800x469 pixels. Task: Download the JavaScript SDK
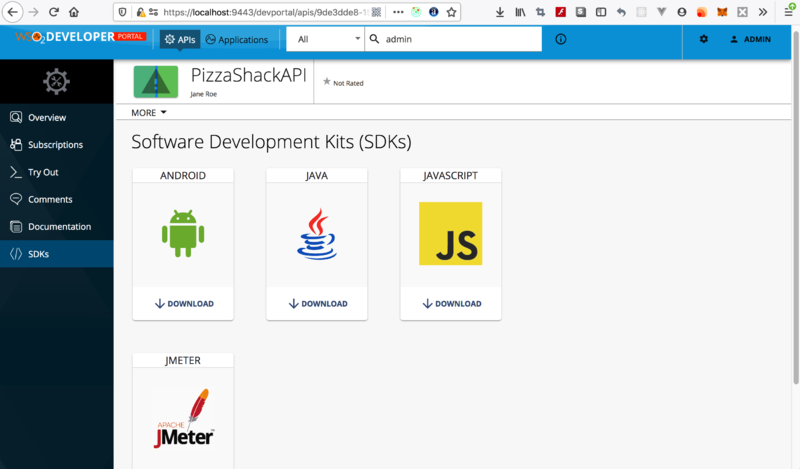pos(450,303)
